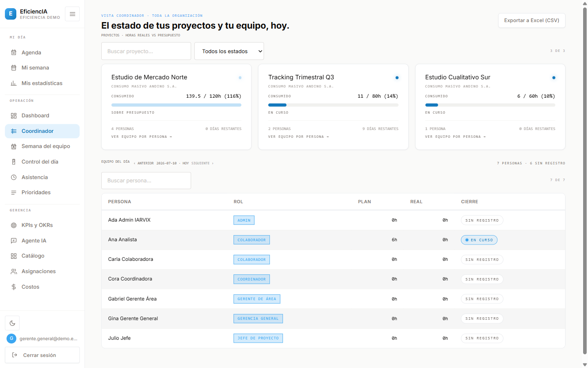Click Ver equipo por persona for Tracking Trimestral Q3

[298, 137]
